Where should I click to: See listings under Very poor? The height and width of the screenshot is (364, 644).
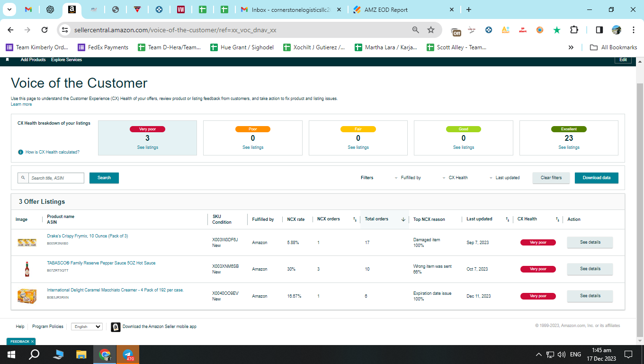tap(147, 147)
